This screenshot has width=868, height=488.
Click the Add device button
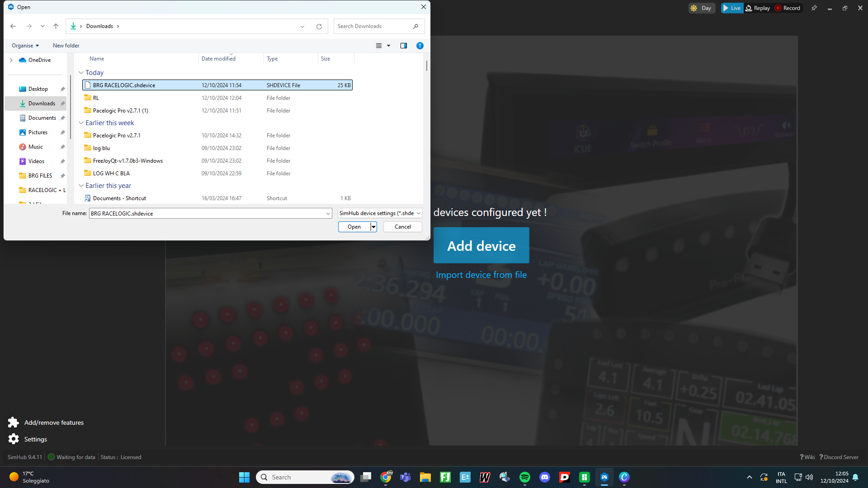coord(481,245)
